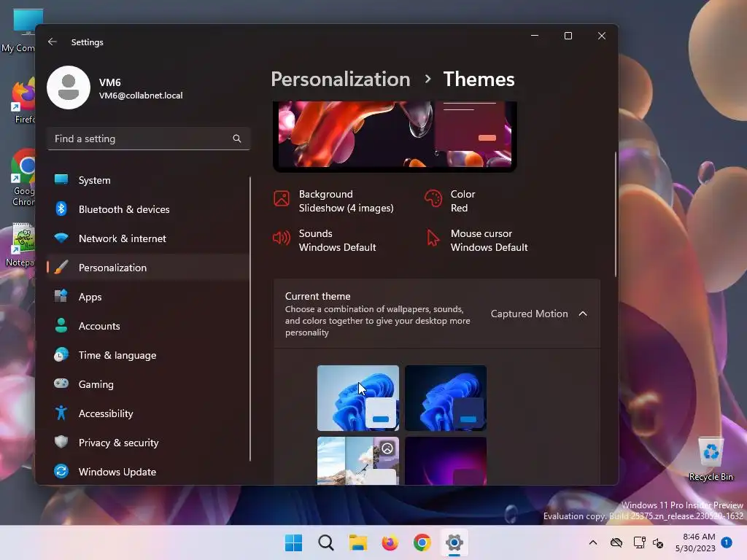Click the Time & language clock icon

point(61,355)
